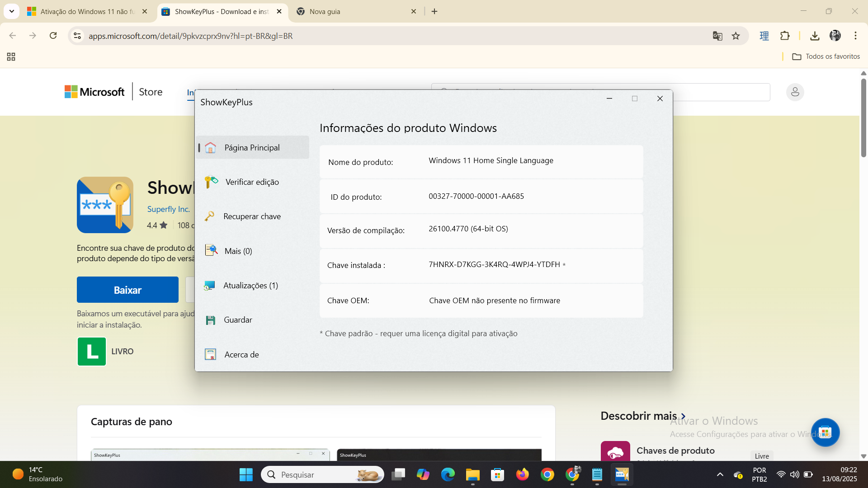Image resolution: width=868 pixels, height=488 pixels.
Task: Translate this page icon
Action: click(717, 36)
